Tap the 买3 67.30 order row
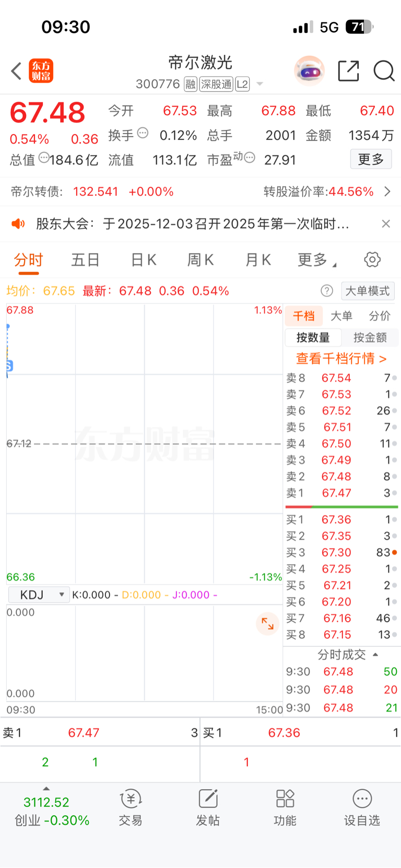This screenshot has height=868, width=401. (x=341, y=552)
